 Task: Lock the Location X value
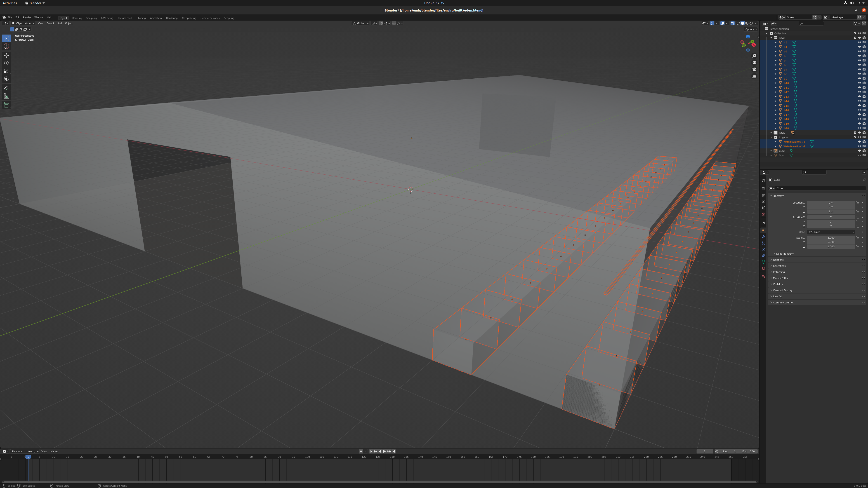point(858,203)
